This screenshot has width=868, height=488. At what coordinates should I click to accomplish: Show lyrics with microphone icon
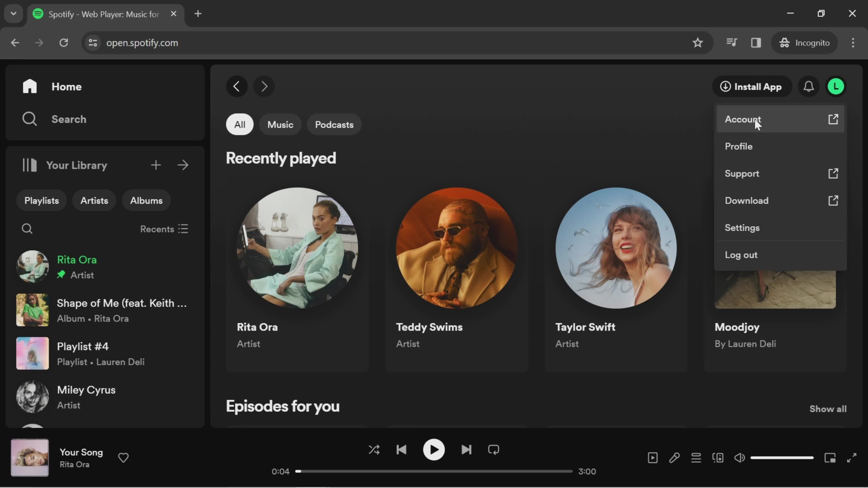coord(674,458)
